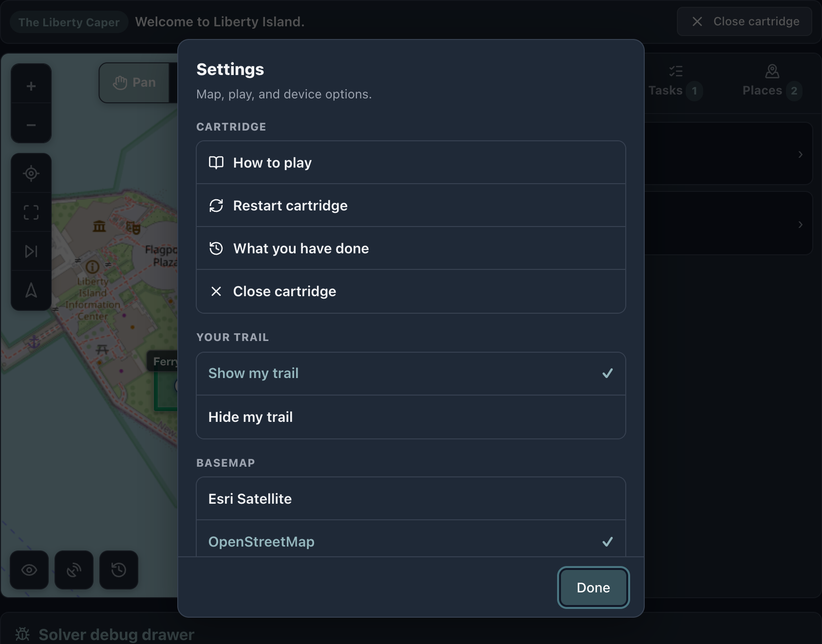
Task: Toggle the eye visibility icon below the map
Action: (29, 570)
